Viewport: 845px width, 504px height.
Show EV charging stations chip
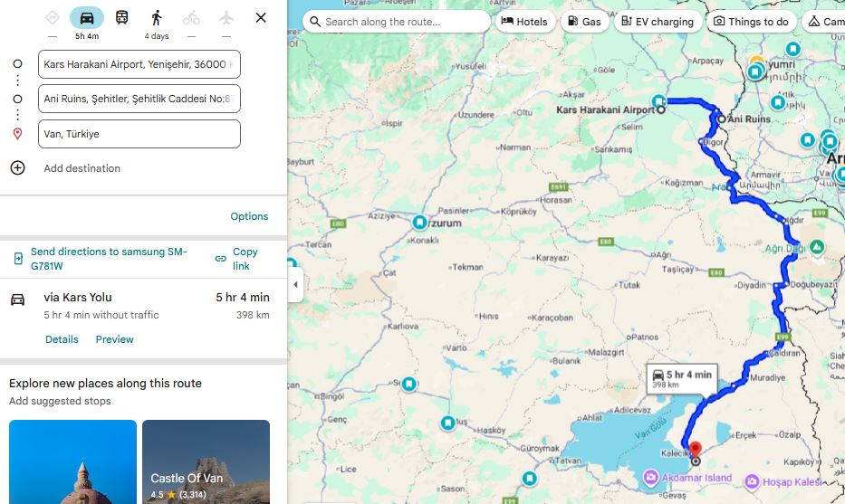click(657, 22)
